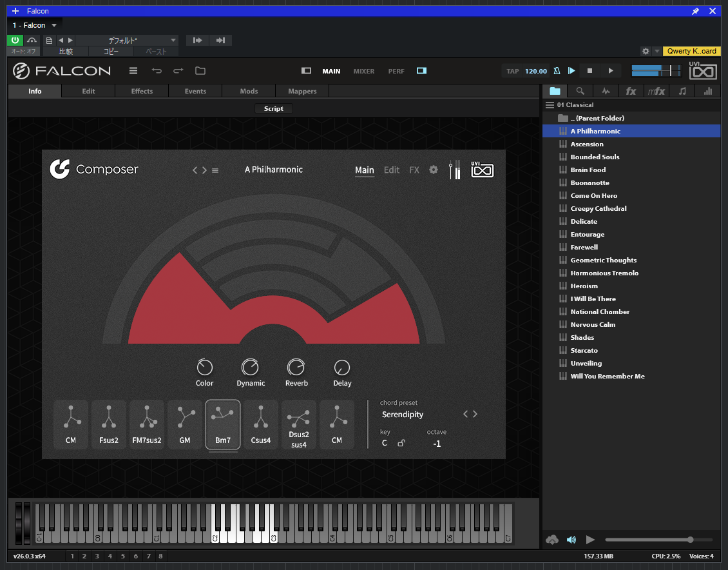Screen dimensions: 728x570
Task: Open Falcon hamburger main menu
Action: pos(133,71)
